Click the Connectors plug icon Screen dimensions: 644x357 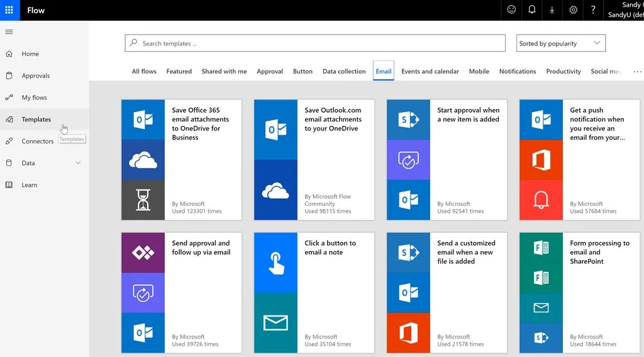point(9,140)
